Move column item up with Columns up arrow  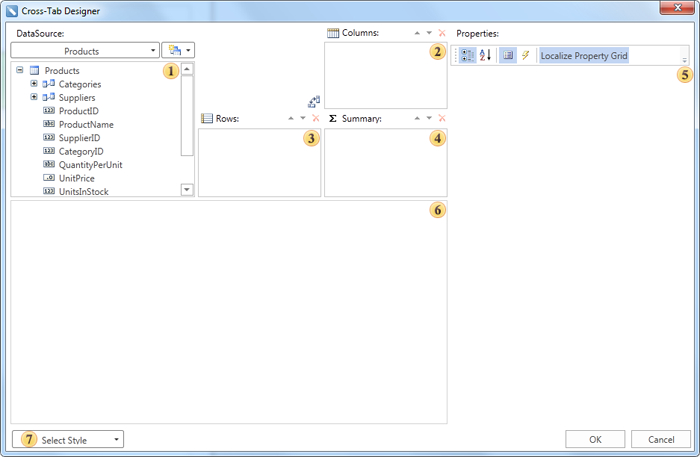[416, 33]
